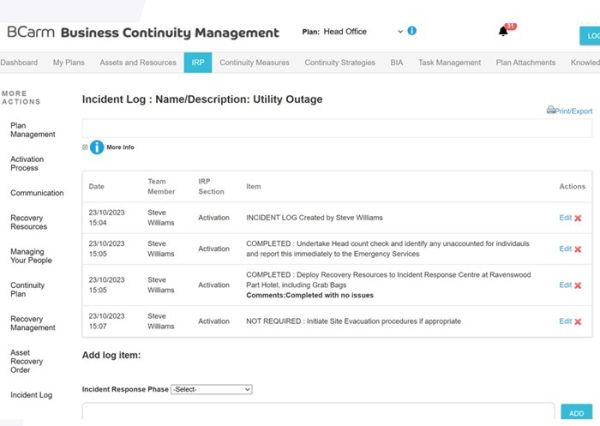The height and width of the screenshot is (426, 600).
Task: Edit the INCIDENT LOG Created entry
Action: click(565, 218)
